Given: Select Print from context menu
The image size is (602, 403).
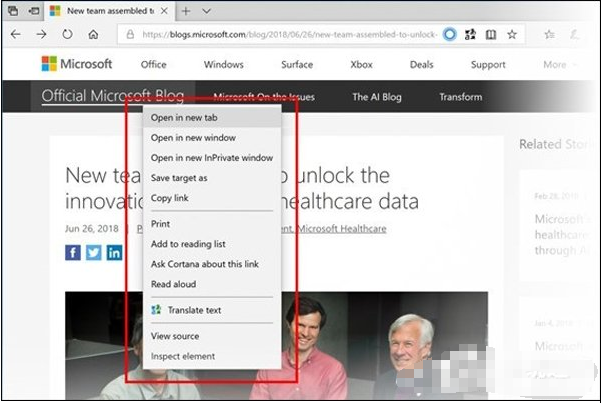Looking at the screenshot, I should [x=212, y=224].
